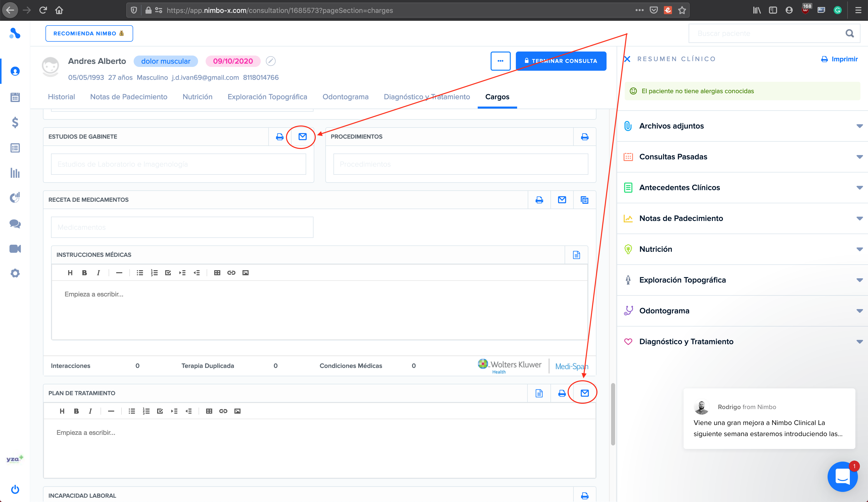
Task: Toggle bold in Instrucciones Médicas editor
Action: pos(84,273)
